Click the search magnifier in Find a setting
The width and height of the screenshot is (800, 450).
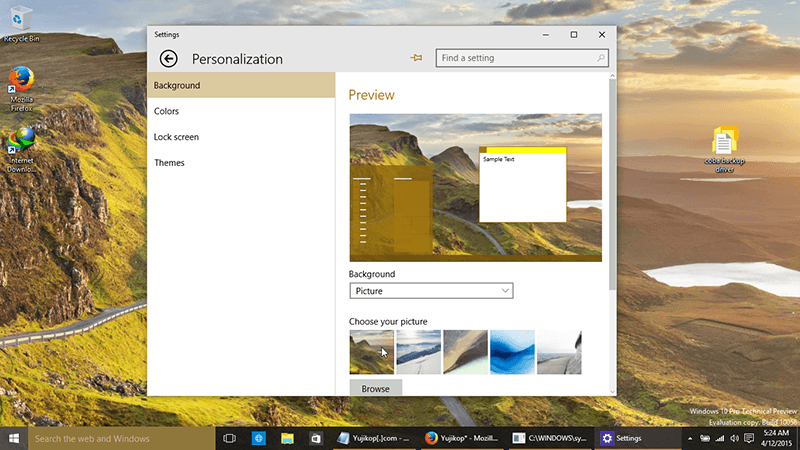tap(601, 58)
